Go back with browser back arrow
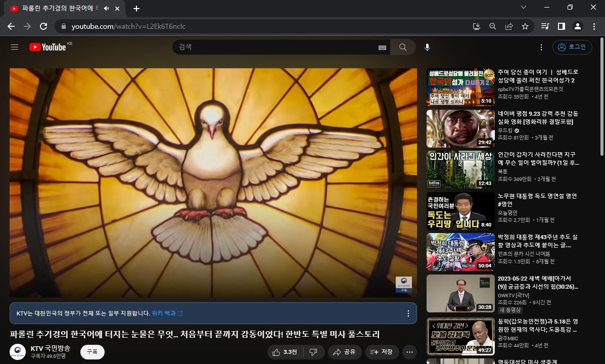Viewport: 605px width, 364px height. tap(11, 26)
